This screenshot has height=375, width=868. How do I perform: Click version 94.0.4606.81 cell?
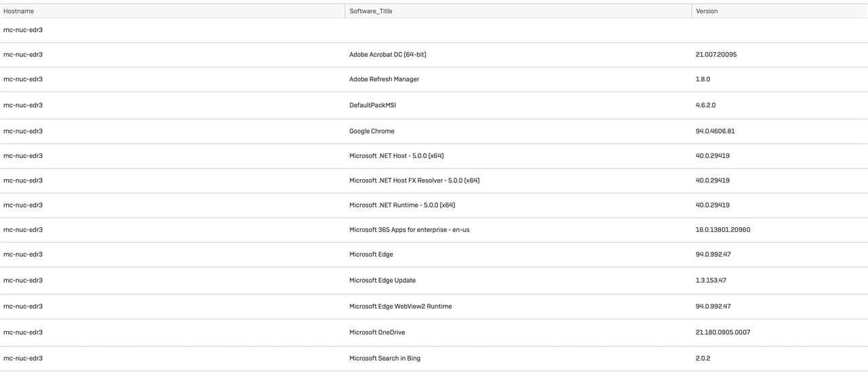(x=715, y=132)
